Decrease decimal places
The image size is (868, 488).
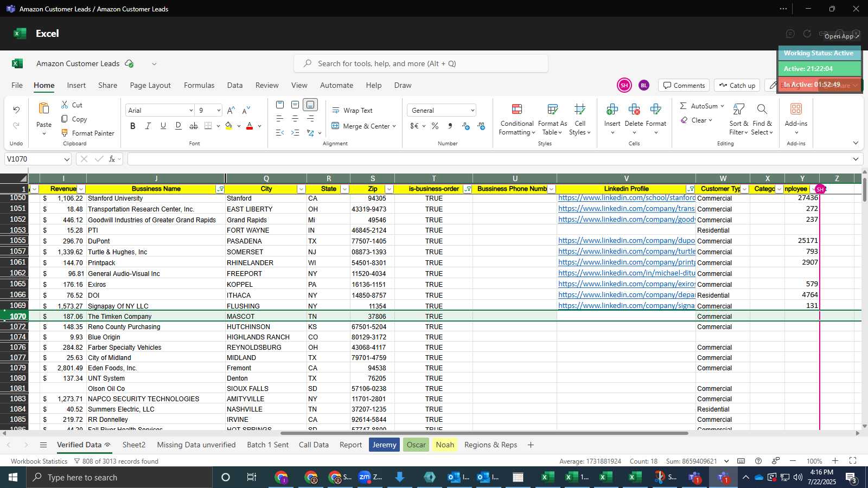pos(481,126)
